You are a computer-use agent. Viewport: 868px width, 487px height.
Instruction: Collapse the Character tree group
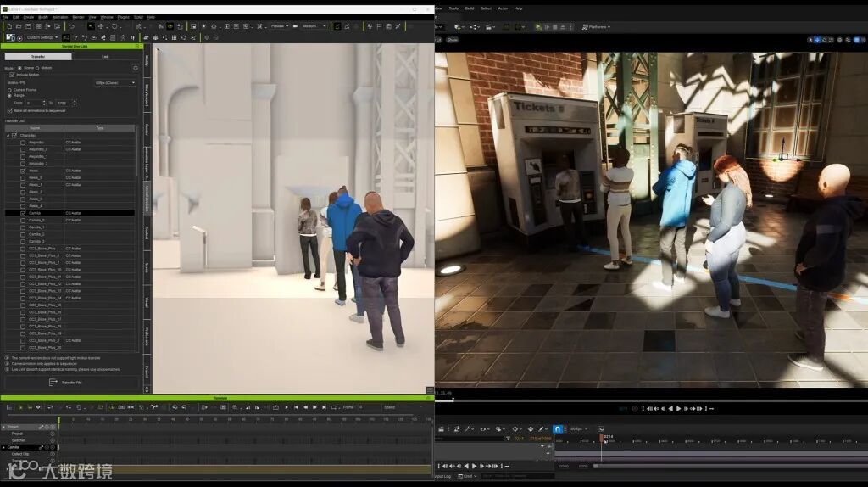point(8,136)
